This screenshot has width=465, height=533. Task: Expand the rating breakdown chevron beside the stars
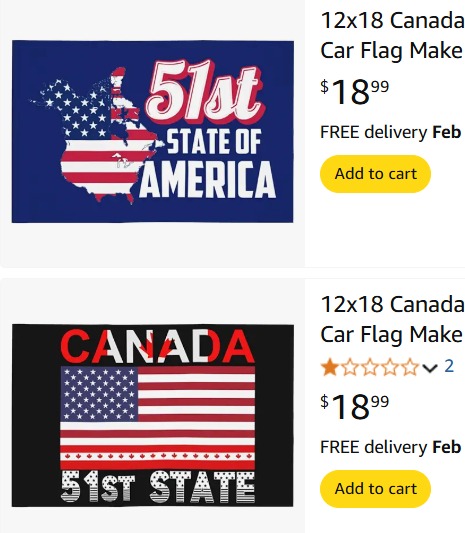pos(430,367)
